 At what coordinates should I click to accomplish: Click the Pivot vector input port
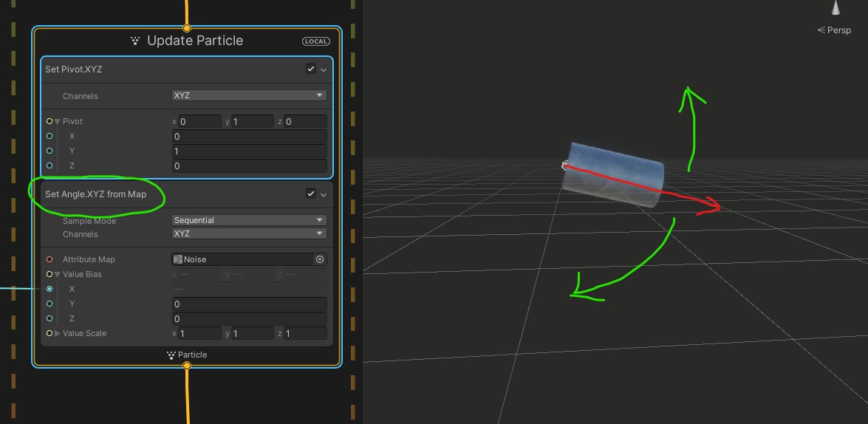tap(49, 121)
